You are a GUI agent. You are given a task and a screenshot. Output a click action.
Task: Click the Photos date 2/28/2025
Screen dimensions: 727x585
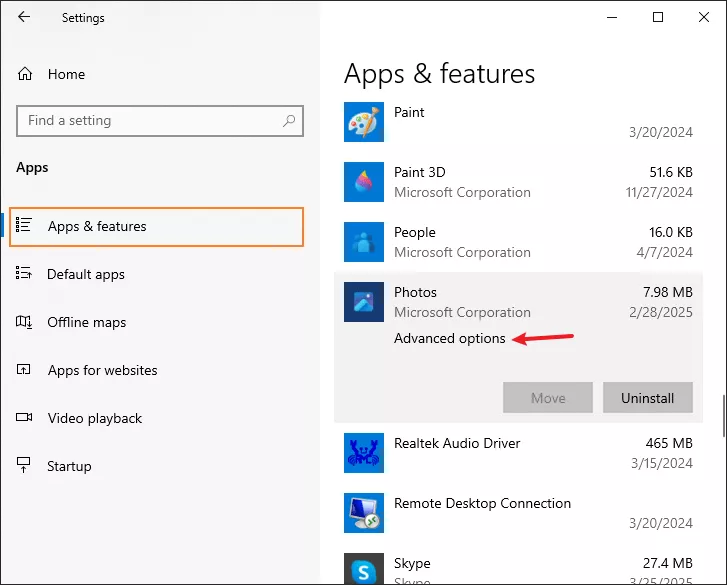tap(661, 312)
